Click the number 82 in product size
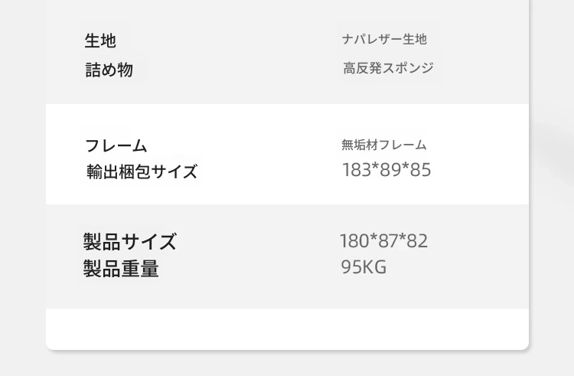Viewport: 574px width, 392px height. pos(417,241)
